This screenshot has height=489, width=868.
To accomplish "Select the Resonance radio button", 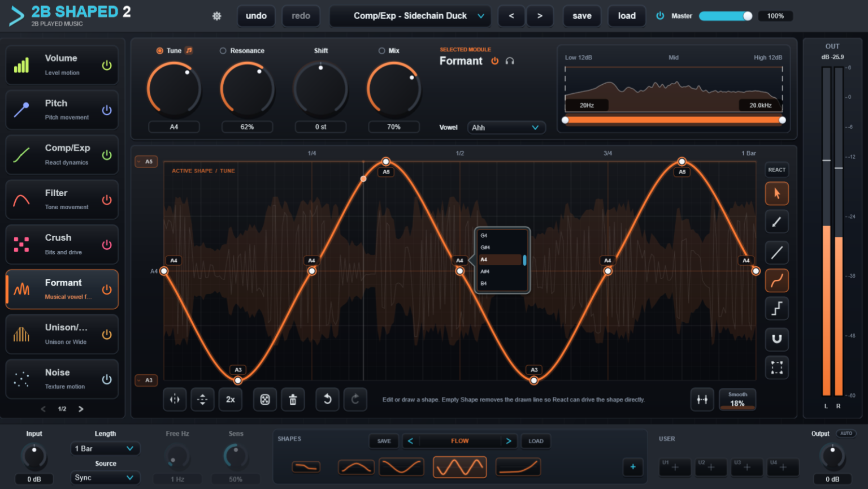I will (223, 51).
